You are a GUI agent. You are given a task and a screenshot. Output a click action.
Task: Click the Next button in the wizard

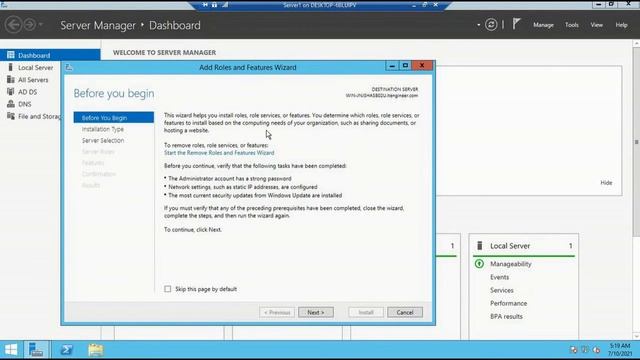point(316,312)
